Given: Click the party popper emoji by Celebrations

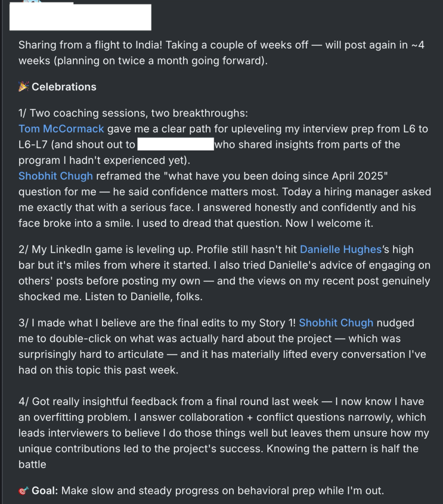Looking at the screenshot, I should click(23, 87).
